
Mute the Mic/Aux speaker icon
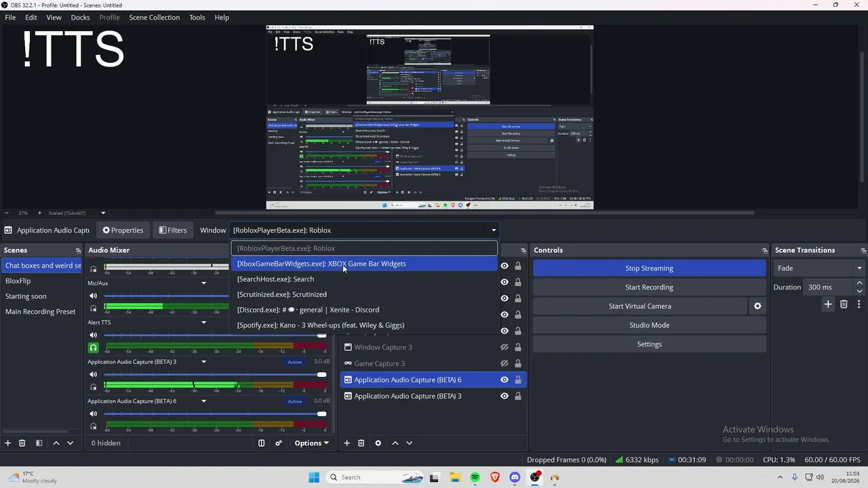94,296
